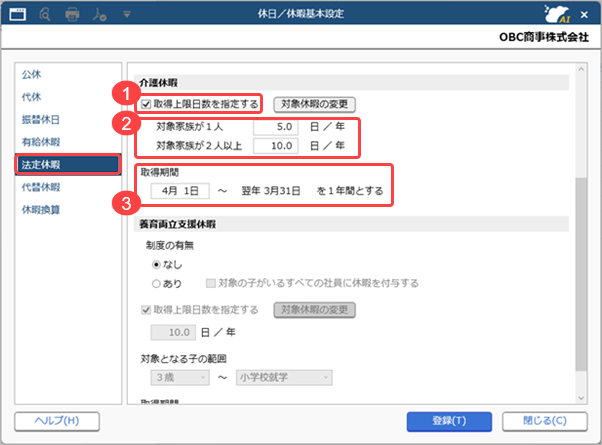Click the 翌年 3月31日 end date text
Viewport: 602px width, 445px height.
(x=271, y=191)
